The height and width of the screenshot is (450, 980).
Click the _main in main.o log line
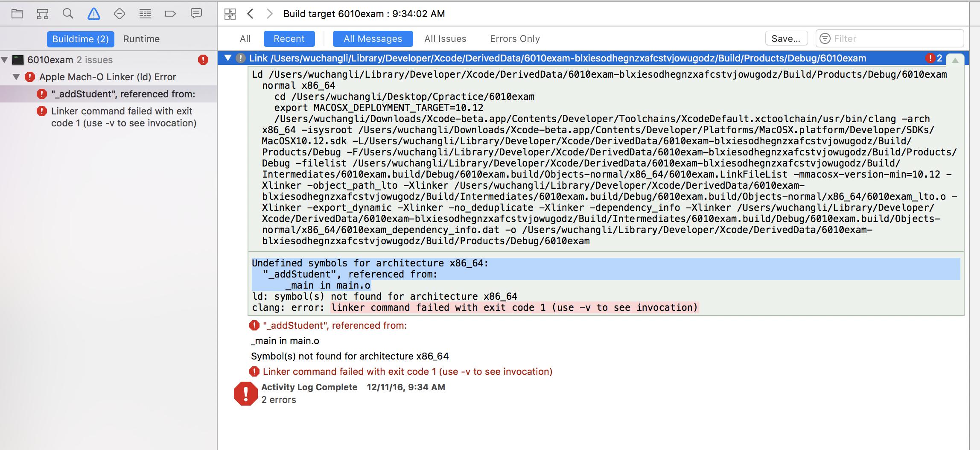pos(285,341)
